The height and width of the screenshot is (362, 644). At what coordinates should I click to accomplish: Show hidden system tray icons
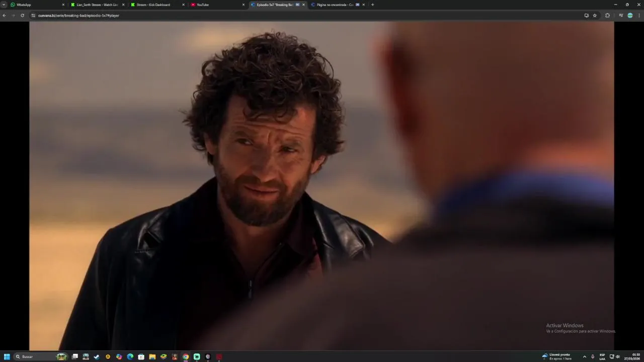tap(585, 356)
